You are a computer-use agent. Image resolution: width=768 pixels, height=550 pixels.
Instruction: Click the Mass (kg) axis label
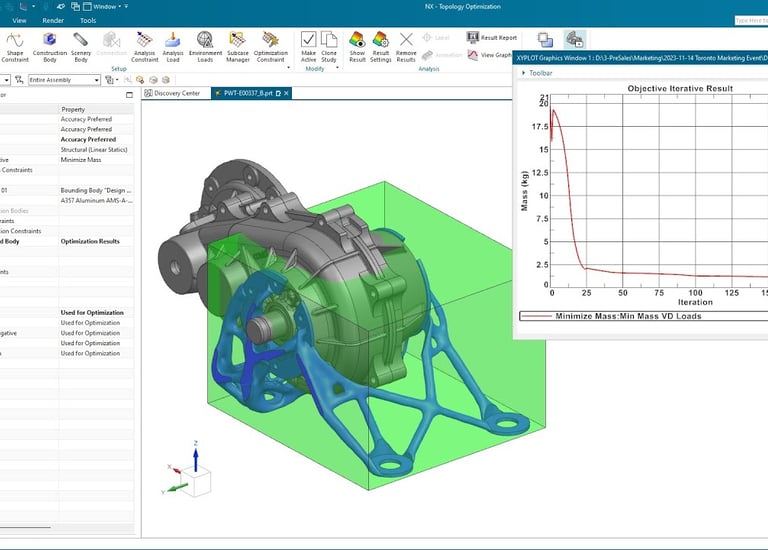pos(525,191)
